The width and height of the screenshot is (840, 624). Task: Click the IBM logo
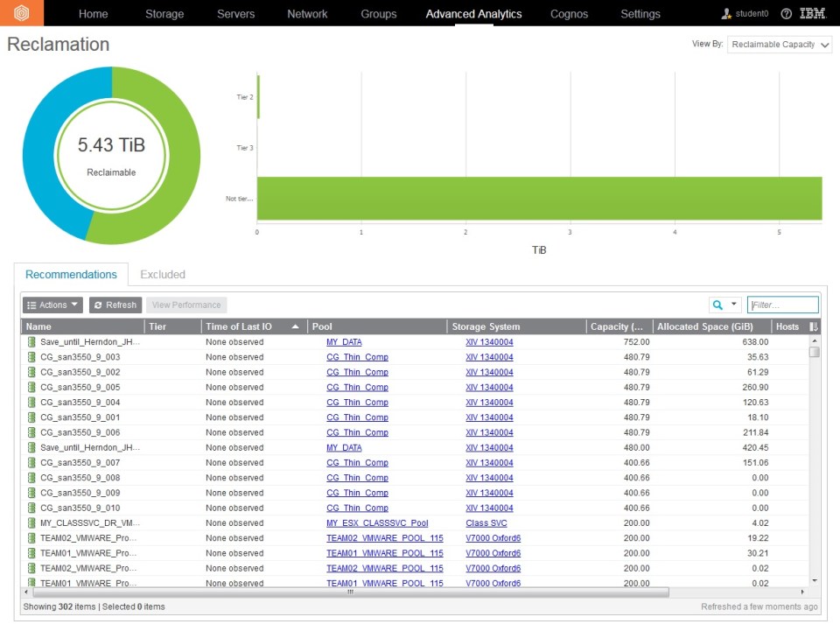[813, 14]
